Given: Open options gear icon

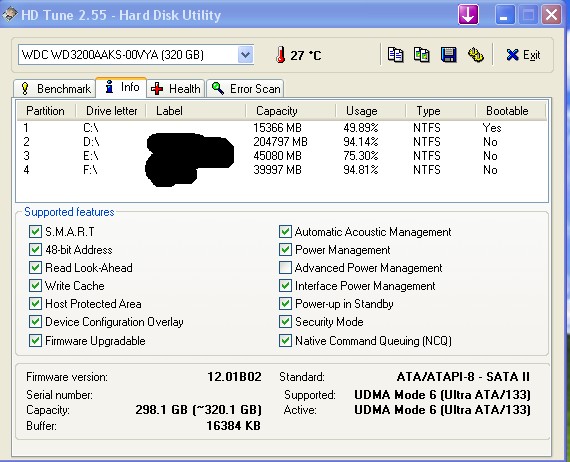Looking at the screenshot, I should tap(475, 55).
